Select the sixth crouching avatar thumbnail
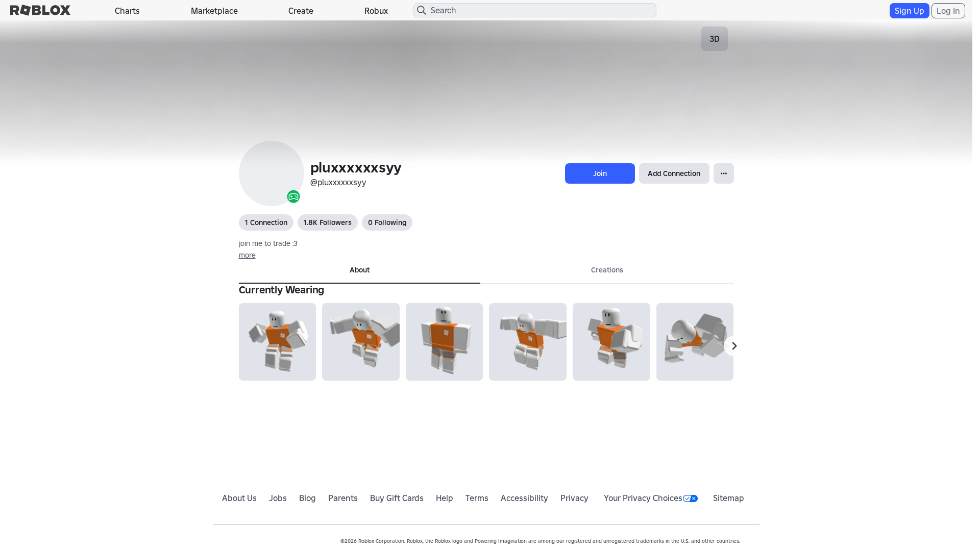980x551 pixels. click(695, 342)
